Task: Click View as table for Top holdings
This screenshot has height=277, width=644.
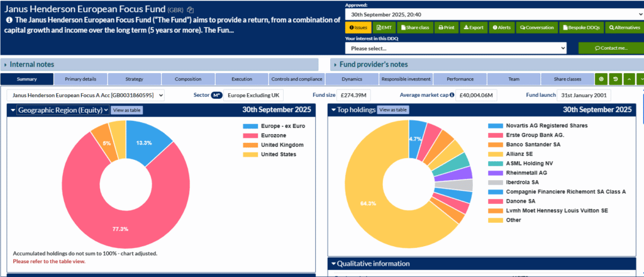Action: click(393, 110)
